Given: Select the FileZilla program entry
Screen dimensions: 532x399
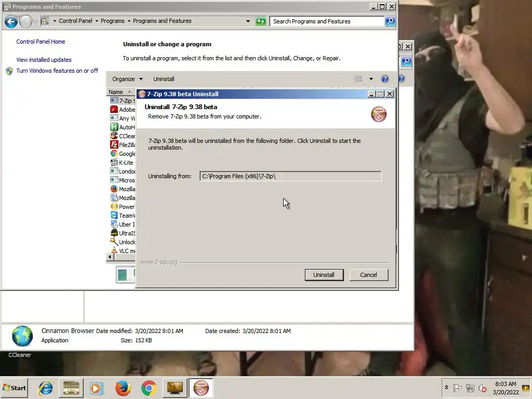Looking at the screenshot, I should coord(123,144).
